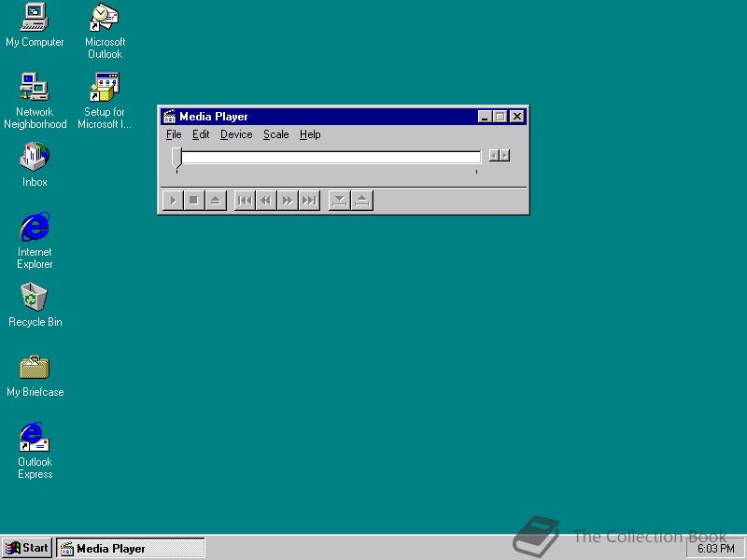Click the Fast Forward button
Image resolution: width=747 pixels, height=560 pixels.
click(x=288, y=201)
